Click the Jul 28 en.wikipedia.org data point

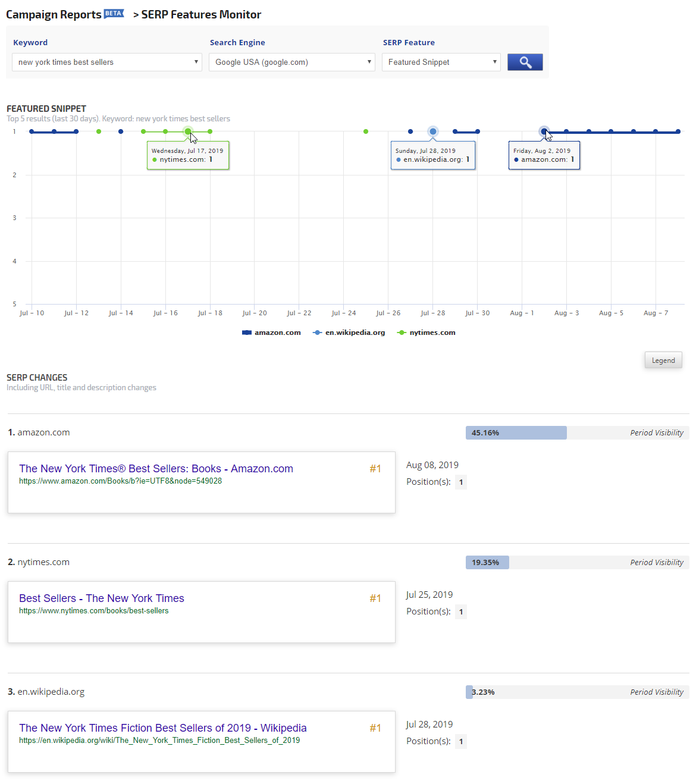click(433, 131)
